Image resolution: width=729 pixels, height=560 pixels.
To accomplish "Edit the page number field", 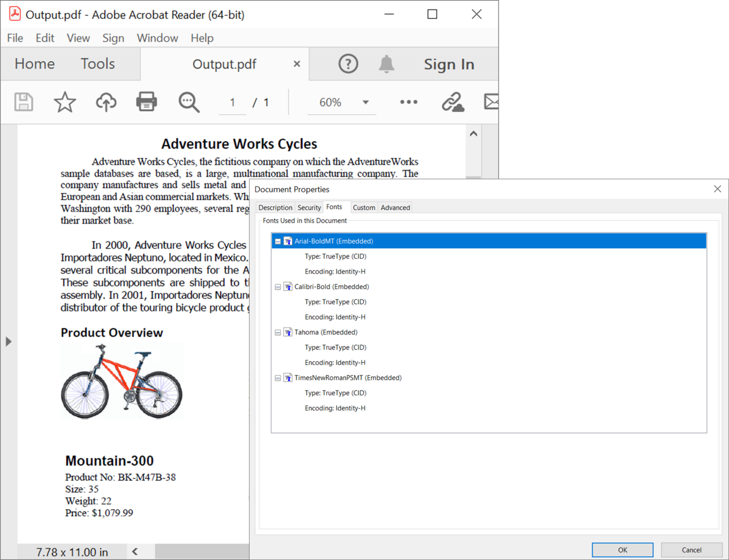I will click(x=232, y=102).
